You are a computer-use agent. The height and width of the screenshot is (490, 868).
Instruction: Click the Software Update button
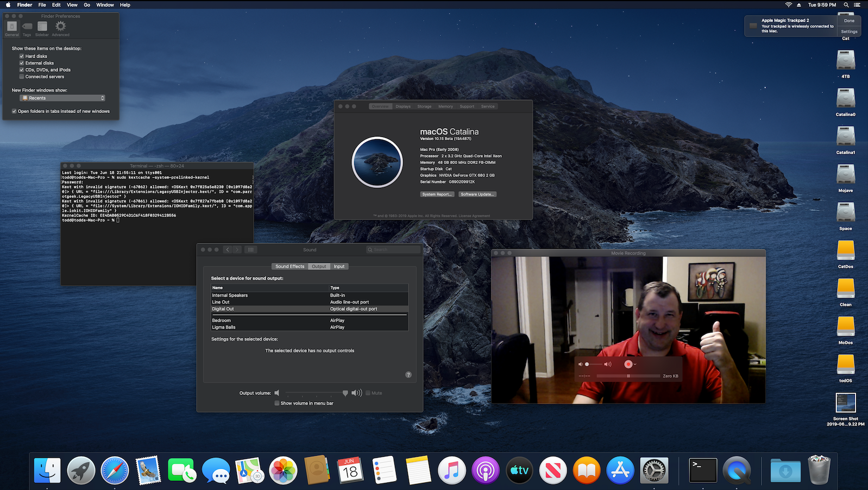pyautogui.click(x=477, y=194)
